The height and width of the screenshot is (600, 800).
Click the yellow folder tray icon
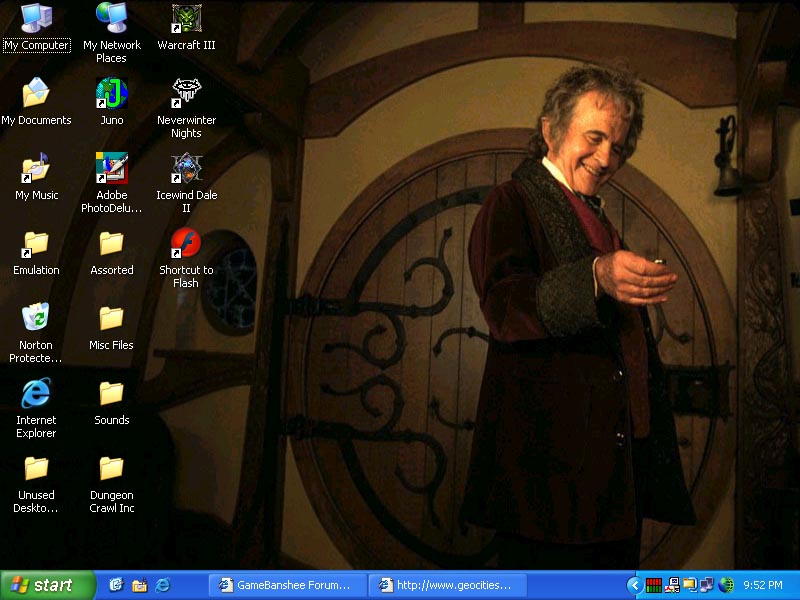tap(690, 585)
